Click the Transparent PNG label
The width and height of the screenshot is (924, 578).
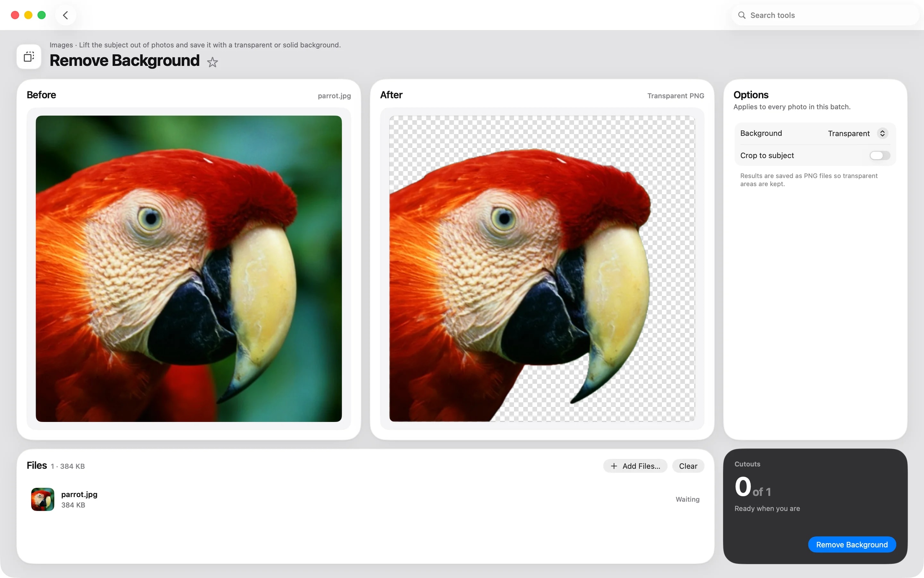(675, 96)
